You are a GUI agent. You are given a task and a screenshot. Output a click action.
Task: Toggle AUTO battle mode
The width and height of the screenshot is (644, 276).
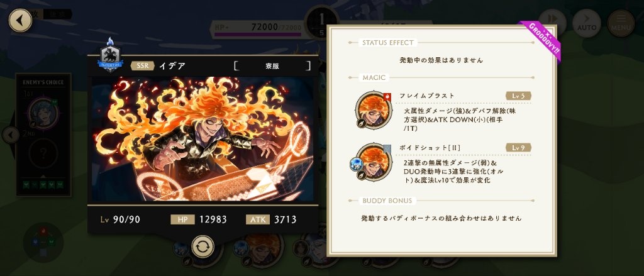point(587,23)
